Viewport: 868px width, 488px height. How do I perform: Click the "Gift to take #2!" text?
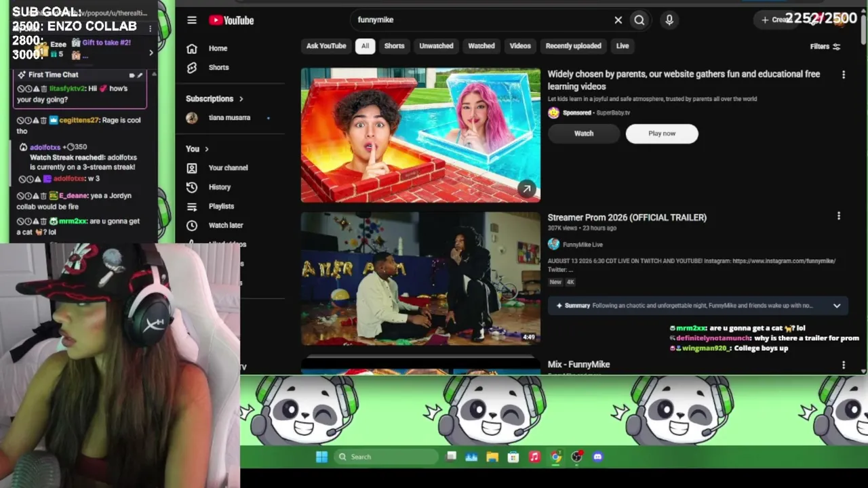[x=106, y=43]
